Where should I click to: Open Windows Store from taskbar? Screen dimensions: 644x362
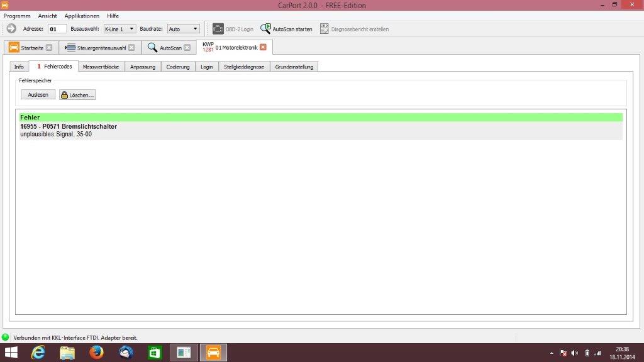(x=155, y=353)
